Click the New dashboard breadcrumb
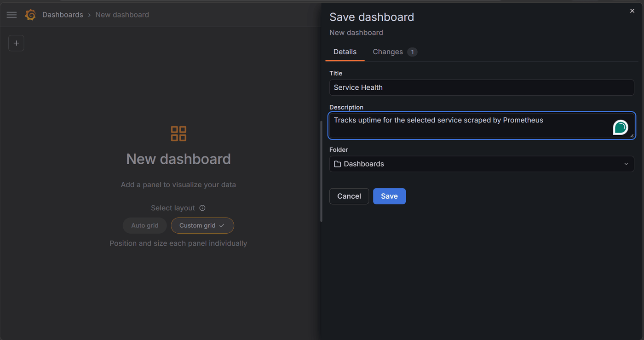The image size is (644, 340). tap(122, 15)
